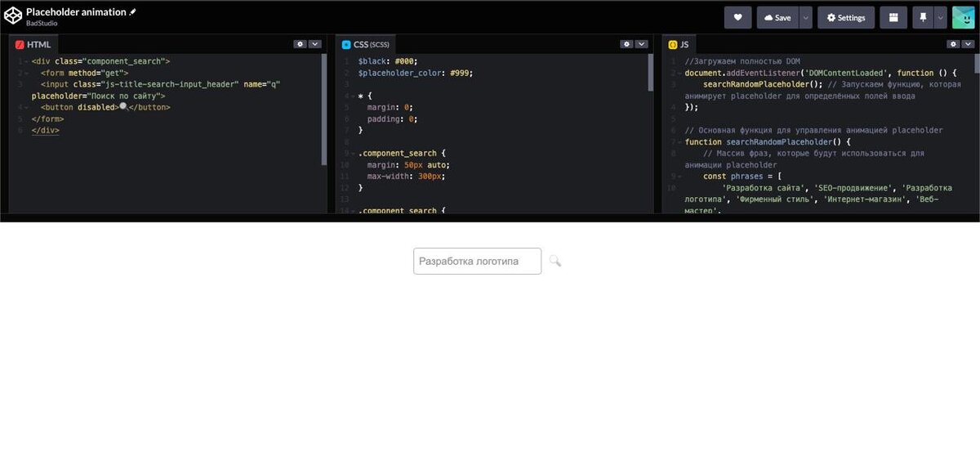Expand HTML editor chevron menu
Viewport: 980px width, 461px height.
(x=314, y=44)
